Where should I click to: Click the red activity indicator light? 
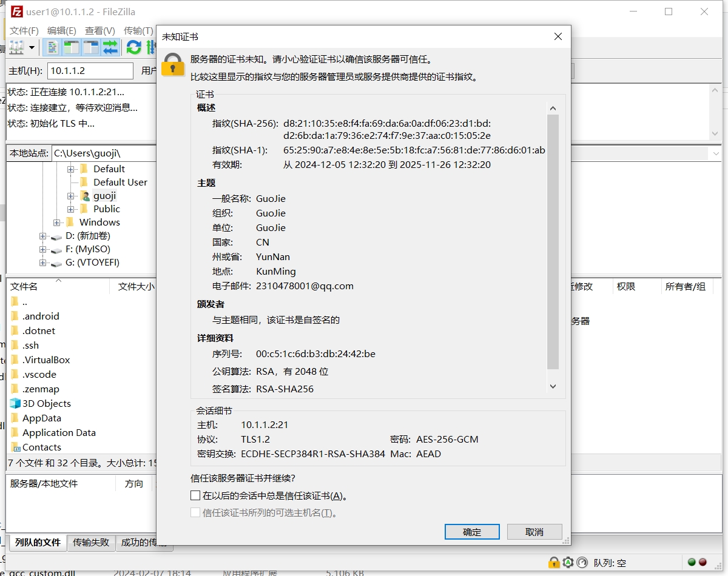703,562
